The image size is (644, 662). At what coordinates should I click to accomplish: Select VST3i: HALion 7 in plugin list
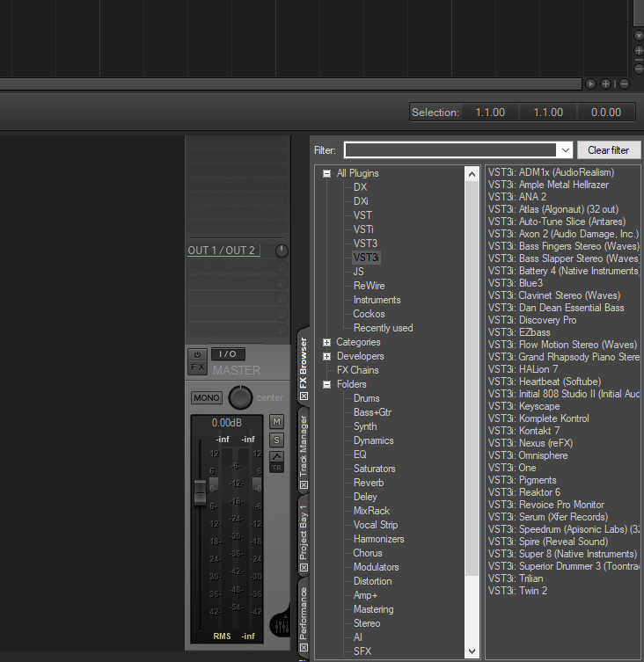coord(523,369)
